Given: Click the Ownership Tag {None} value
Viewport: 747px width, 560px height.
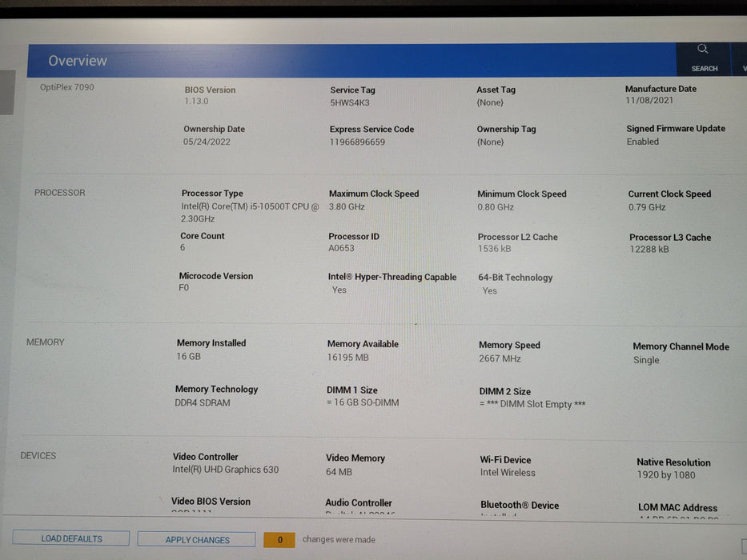Looking at the screenshot, I should 490,142.
